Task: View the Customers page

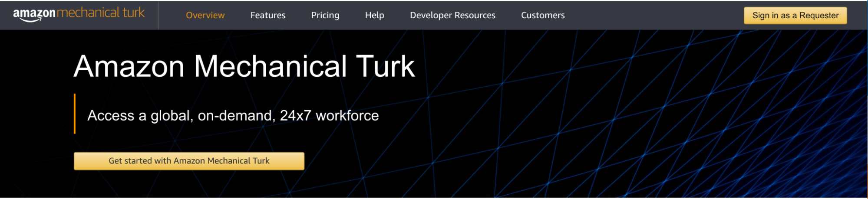Action: [543, 15]
